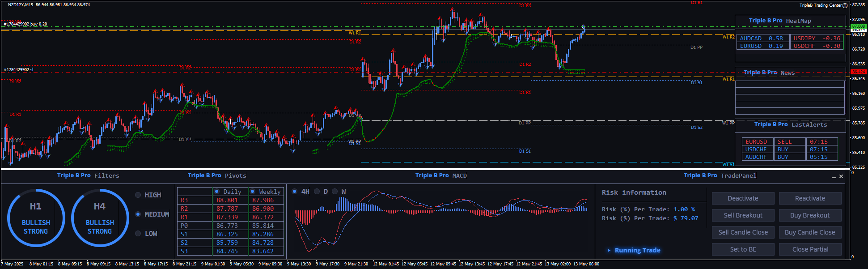The height and width of the screenshot is (269, 868).
Task: Click the AUDCAD heatmap cell
Action: 762,38
